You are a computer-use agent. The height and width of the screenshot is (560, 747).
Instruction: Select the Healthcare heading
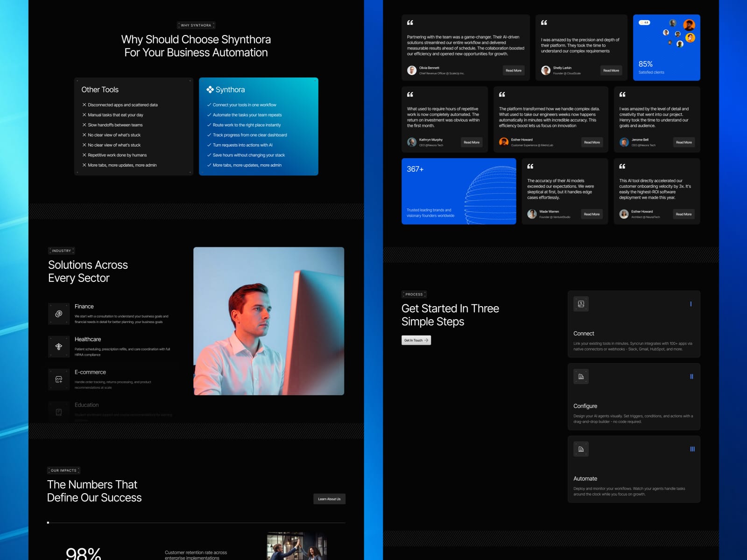(88, 339)
